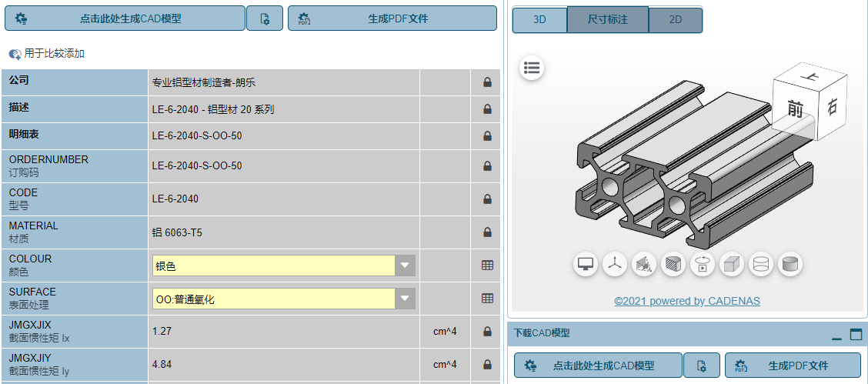Click ORDERNUMBER value LE-6-2040-S-OO-50
Viewport: 868px width, 384px height.
197,165
